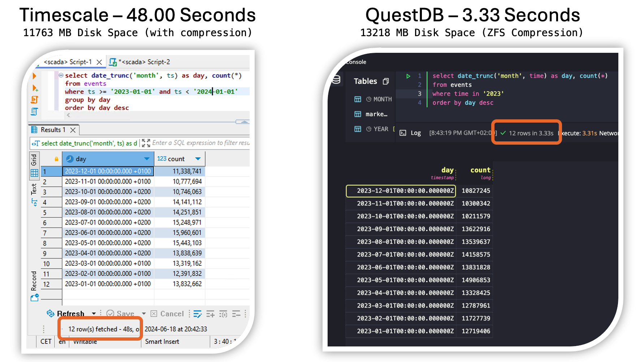Select count cell 10,777,694
This screenshot has height=362, width=644.
click(180, 182)
